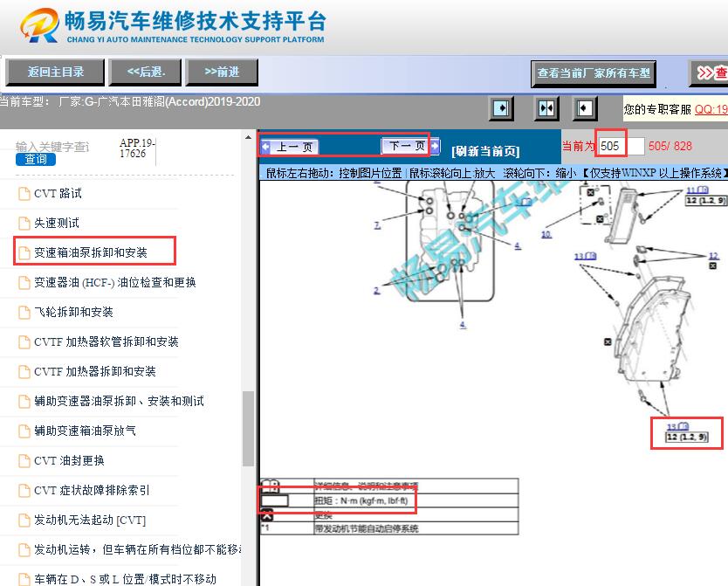
Task: Open the QQ customer service link
Action: (711, 109)
